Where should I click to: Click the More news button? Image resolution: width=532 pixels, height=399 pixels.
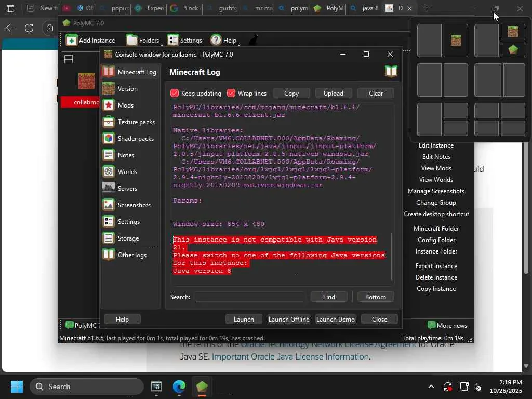click(x=447, y=325)
